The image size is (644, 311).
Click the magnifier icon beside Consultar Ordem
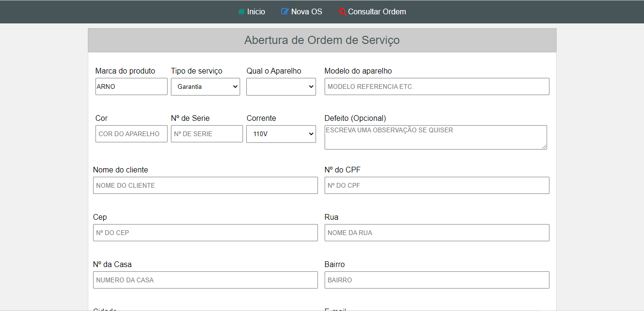[342, 12]
